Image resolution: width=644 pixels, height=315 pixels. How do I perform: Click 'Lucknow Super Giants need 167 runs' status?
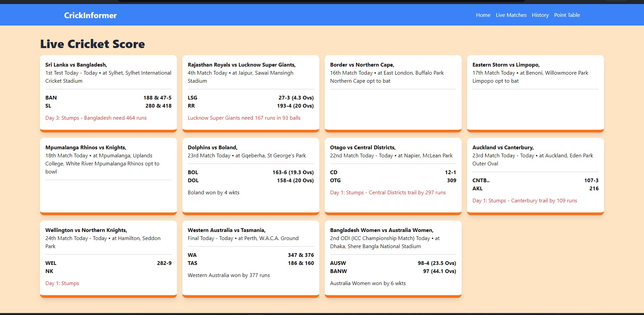pos(244,118)
